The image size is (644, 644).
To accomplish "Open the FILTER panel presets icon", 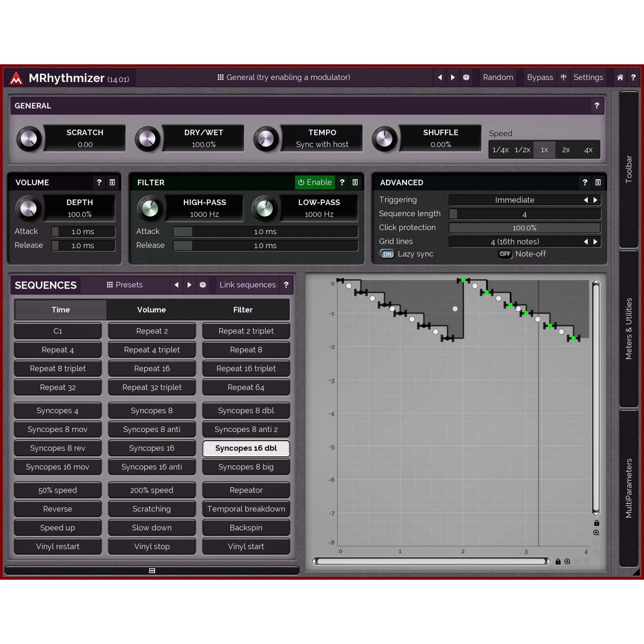I will point(355,182).
